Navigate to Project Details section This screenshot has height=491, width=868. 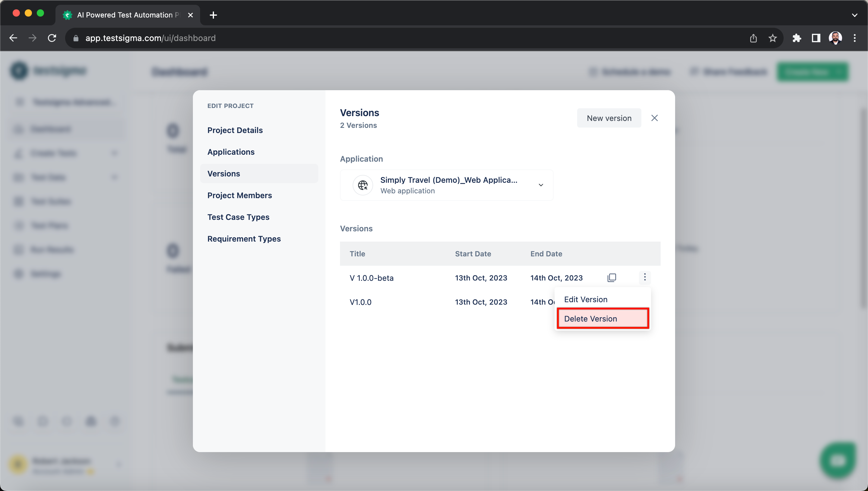pyautogui.click(x=235, y=130)
